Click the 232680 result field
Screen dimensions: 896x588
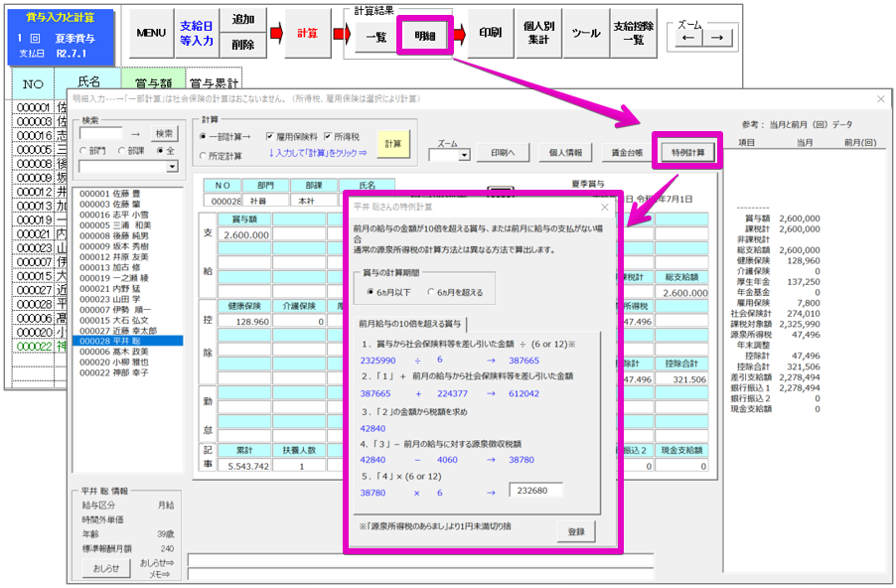[535, 491]
